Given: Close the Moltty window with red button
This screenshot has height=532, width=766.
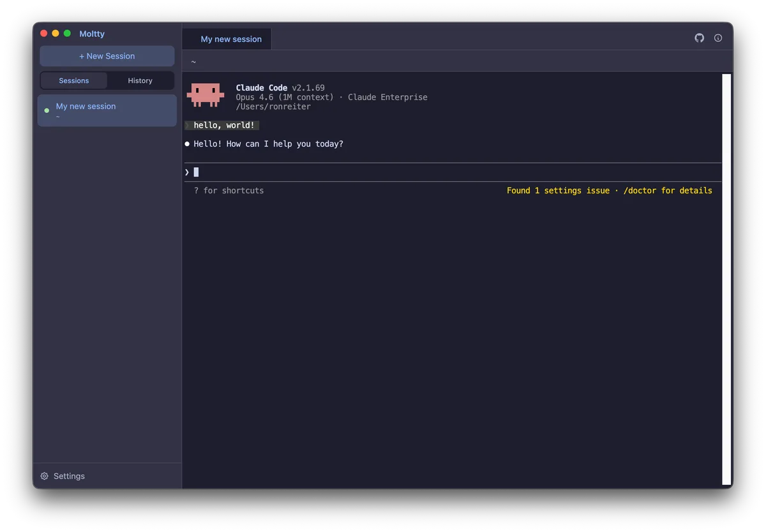Looking at the screenshot, I should (x=44, y=33).
